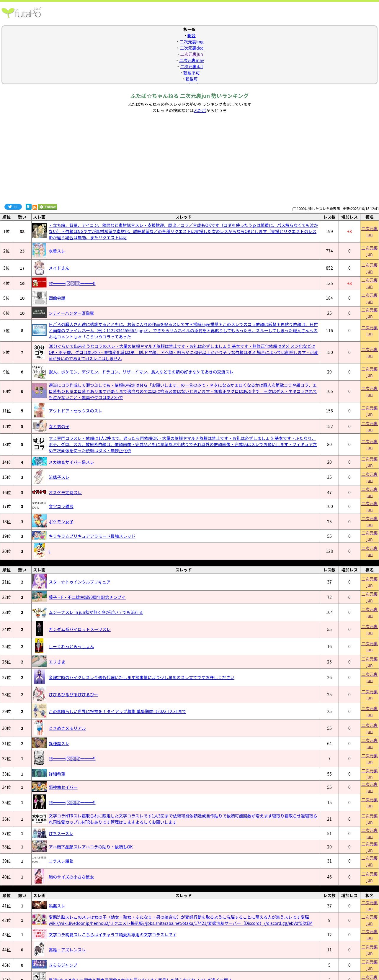The image size is (379, 980).
Task: Open the しーくれっとみっしょん thread
Action: click(71, 647)
